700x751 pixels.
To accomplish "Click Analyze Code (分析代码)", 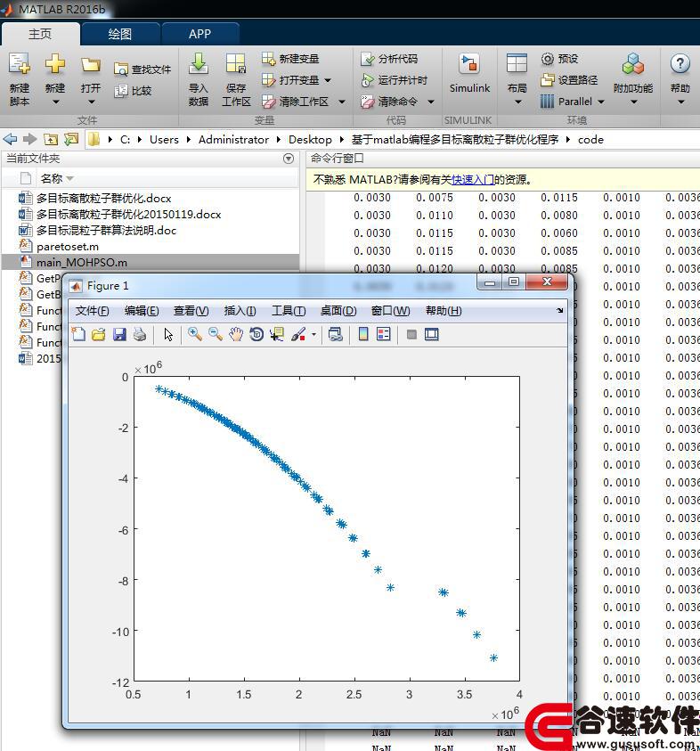I will 389,59.
